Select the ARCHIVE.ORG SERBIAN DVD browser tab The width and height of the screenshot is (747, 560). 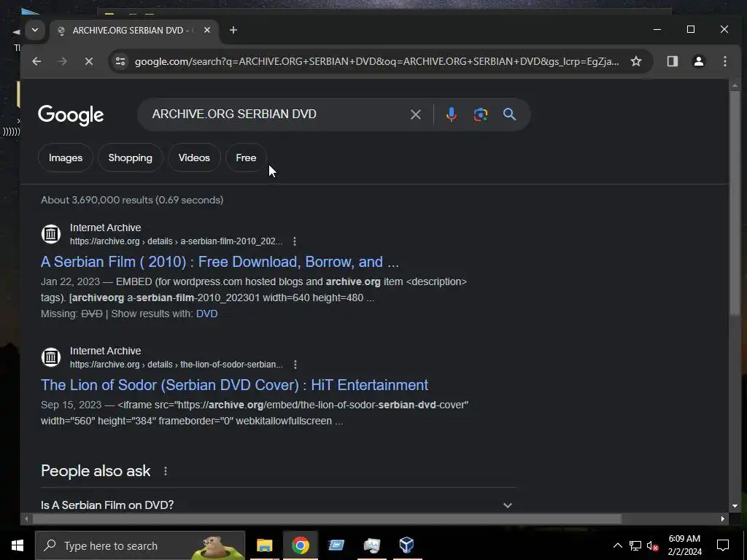(133, 30)
